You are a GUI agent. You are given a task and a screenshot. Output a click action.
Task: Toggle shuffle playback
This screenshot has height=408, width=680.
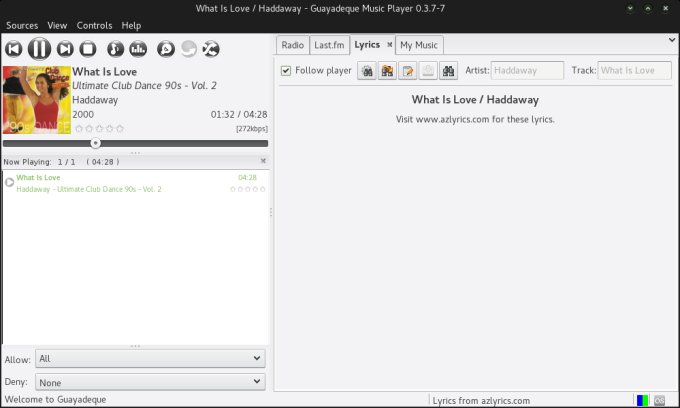pos(211,49)
